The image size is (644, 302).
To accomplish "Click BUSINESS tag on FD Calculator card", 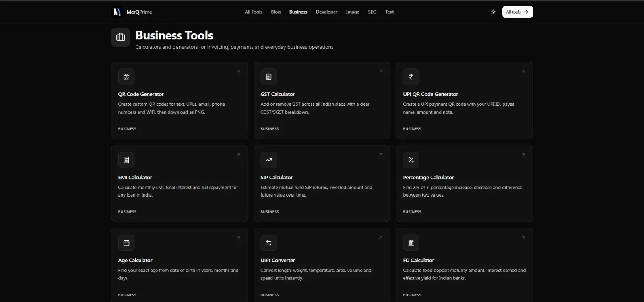I will pos(412,295).
